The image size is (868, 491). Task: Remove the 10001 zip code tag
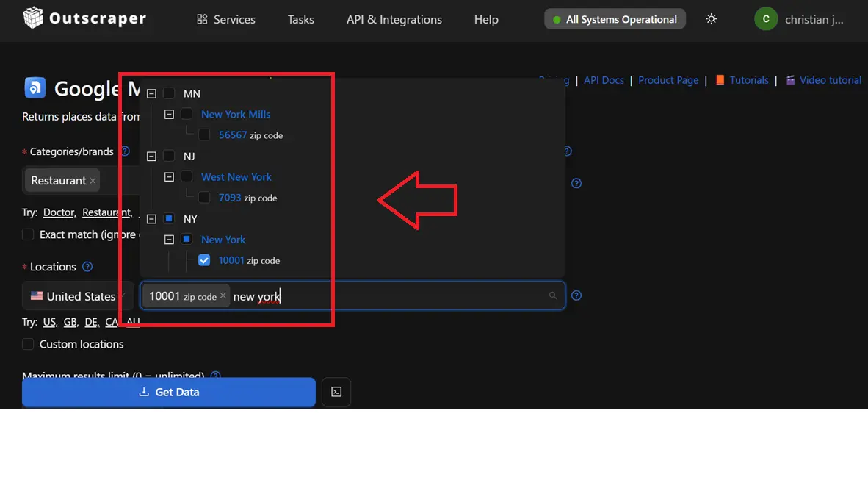pyautogui.click(x=223, y=295)
